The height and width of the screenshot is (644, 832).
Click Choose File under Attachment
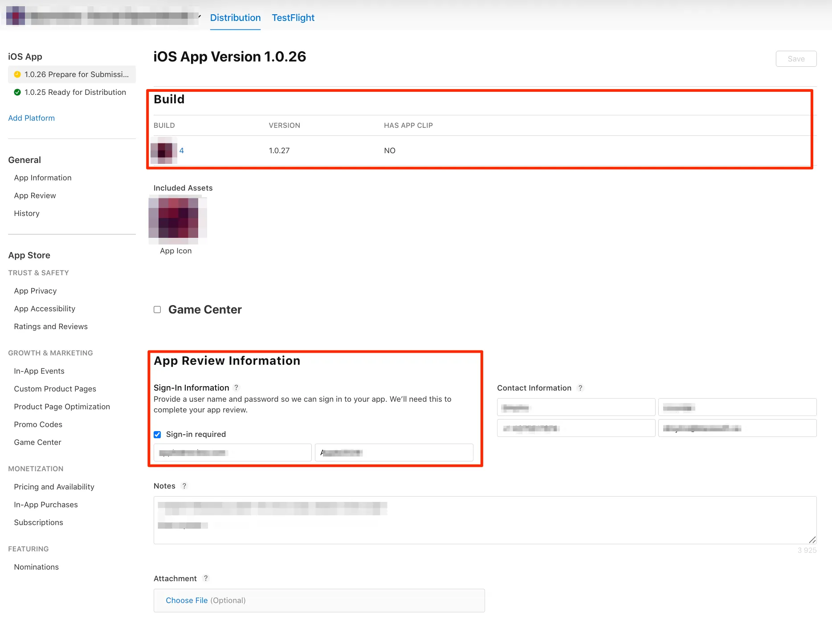click(x=187, y=600)
